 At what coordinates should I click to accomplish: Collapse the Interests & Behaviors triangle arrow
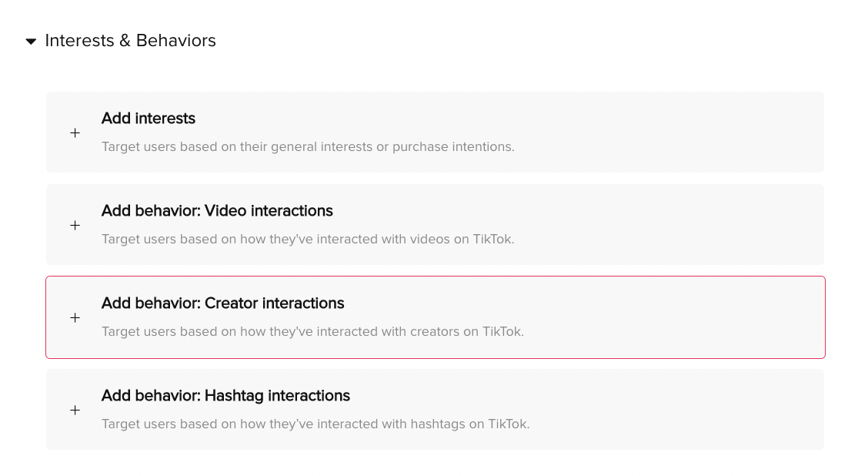pyautogui.click(x=31, y=42)
